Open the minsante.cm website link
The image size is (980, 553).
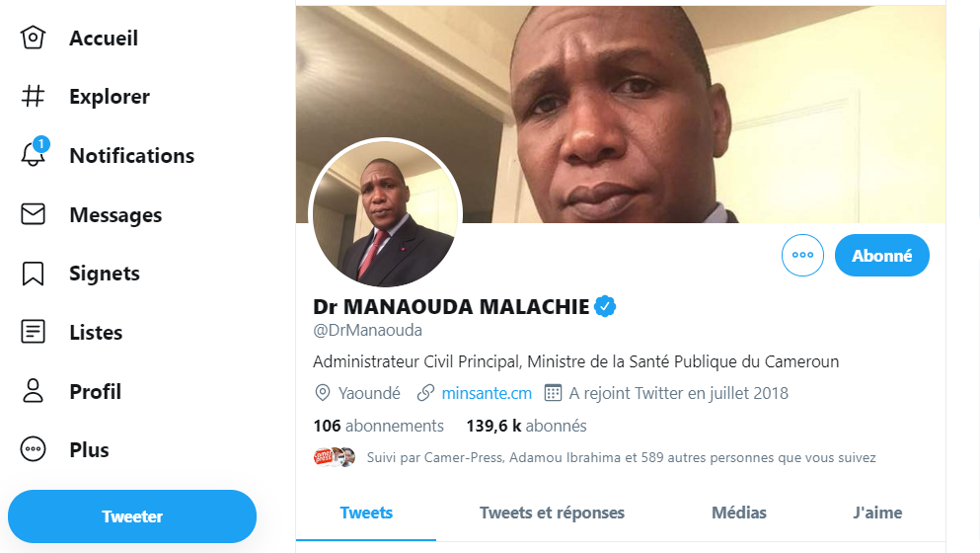[x=487, y=393]
